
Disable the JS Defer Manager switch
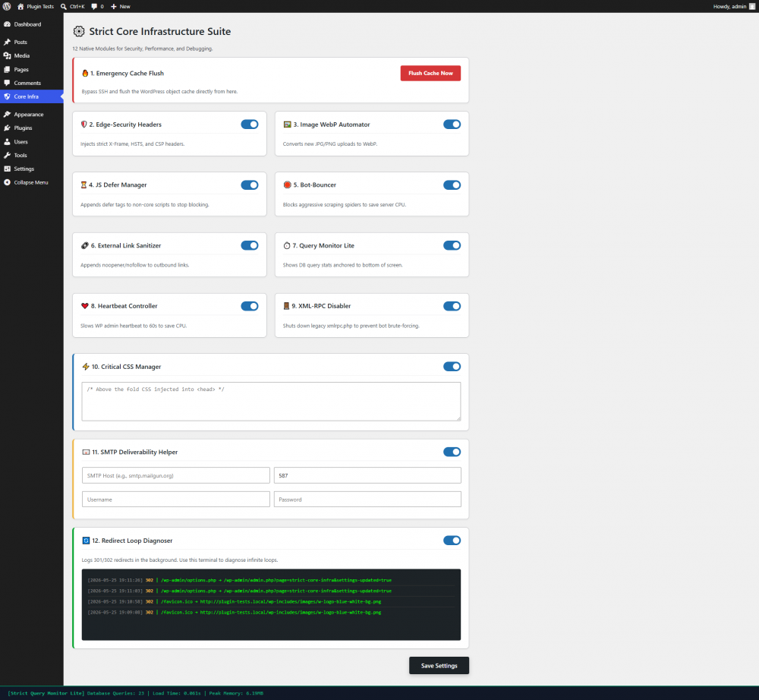coord(250,185)
